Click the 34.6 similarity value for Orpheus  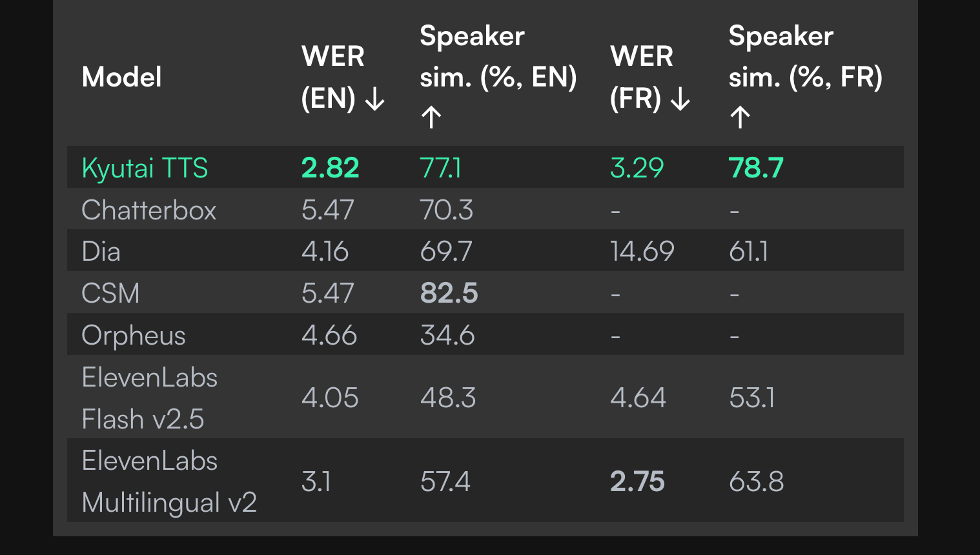pos(447,335)
